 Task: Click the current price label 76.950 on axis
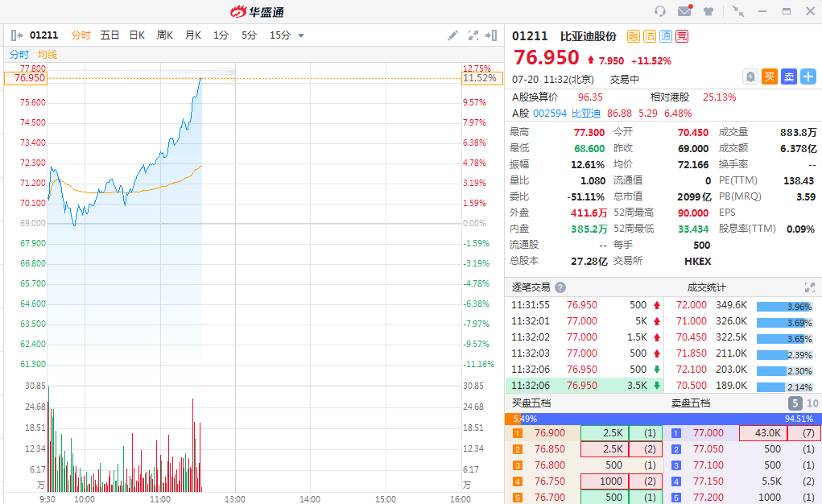26,78
